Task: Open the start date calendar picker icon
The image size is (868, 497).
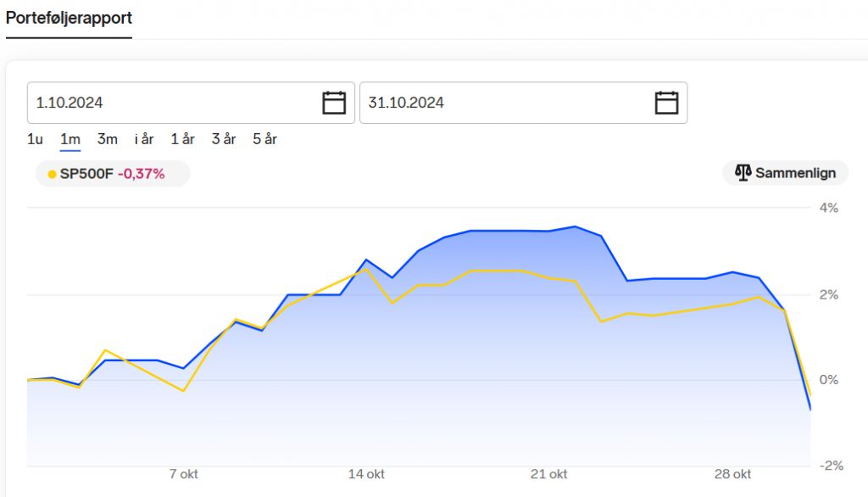Action: (334, 103)
